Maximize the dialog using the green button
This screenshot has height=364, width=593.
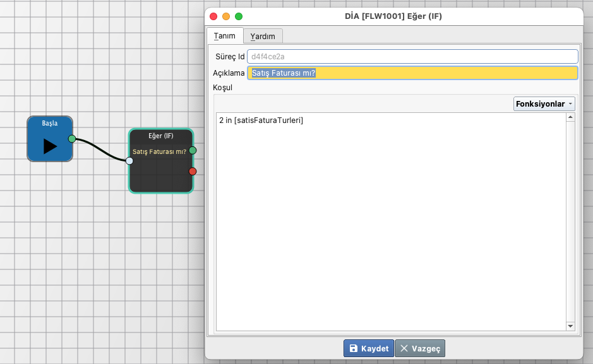tap(238, 16)
